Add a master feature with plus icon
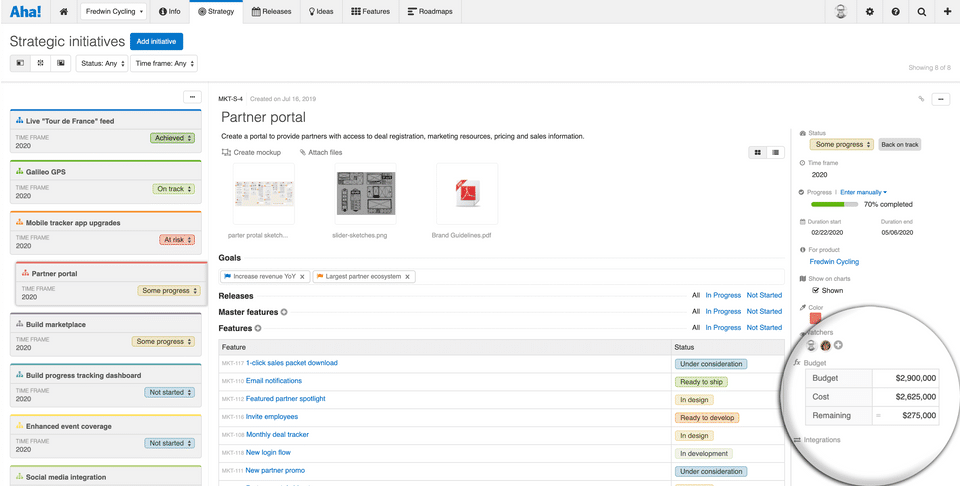The image size is (960, 486). click(x=284, y=312)
